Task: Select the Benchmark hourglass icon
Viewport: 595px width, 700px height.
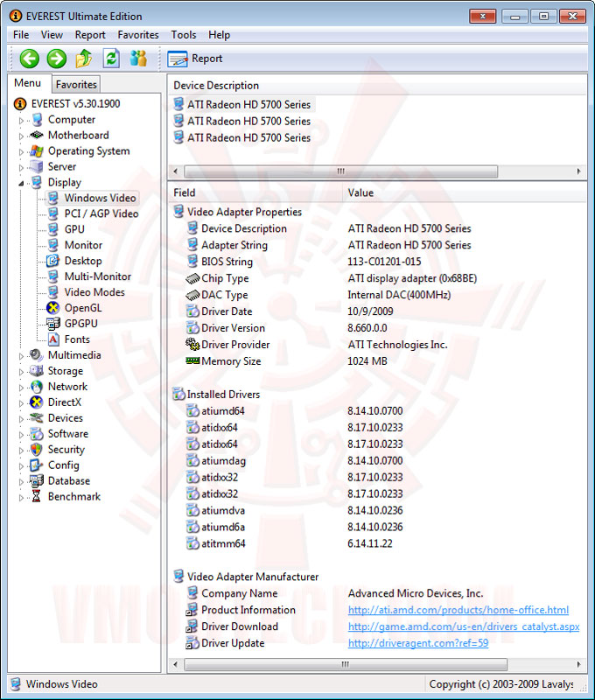Action: point(37,496)
